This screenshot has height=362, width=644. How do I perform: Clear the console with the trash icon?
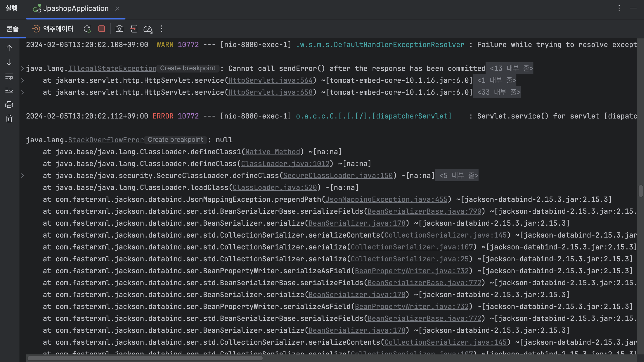[x=9, y=119]
